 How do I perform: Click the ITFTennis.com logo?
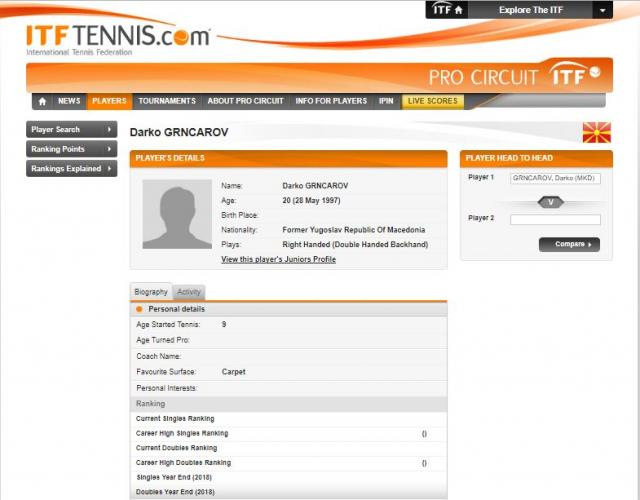pyautogui.click(x=118, y=39)
